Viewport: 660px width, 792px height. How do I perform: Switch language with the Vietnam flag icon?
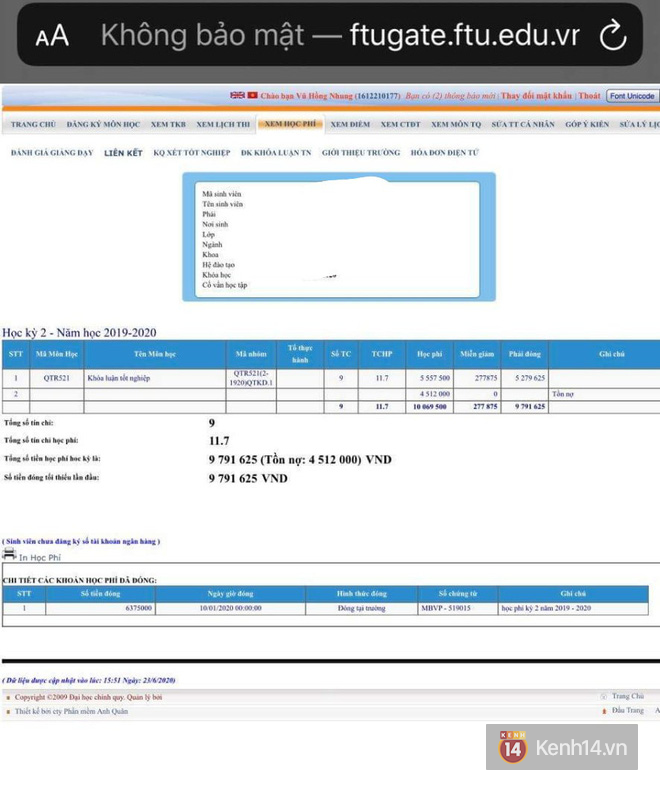(x=252, y=95)
